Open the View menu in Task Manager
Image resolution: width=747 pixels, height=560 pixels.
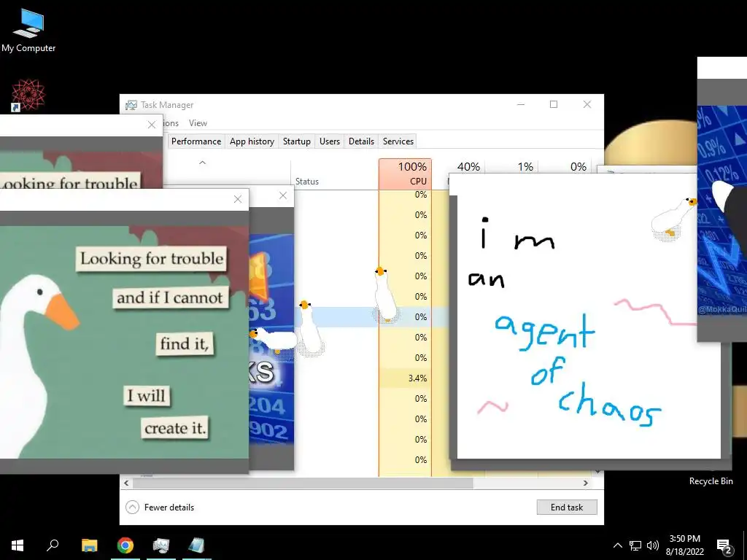[198, 123]
